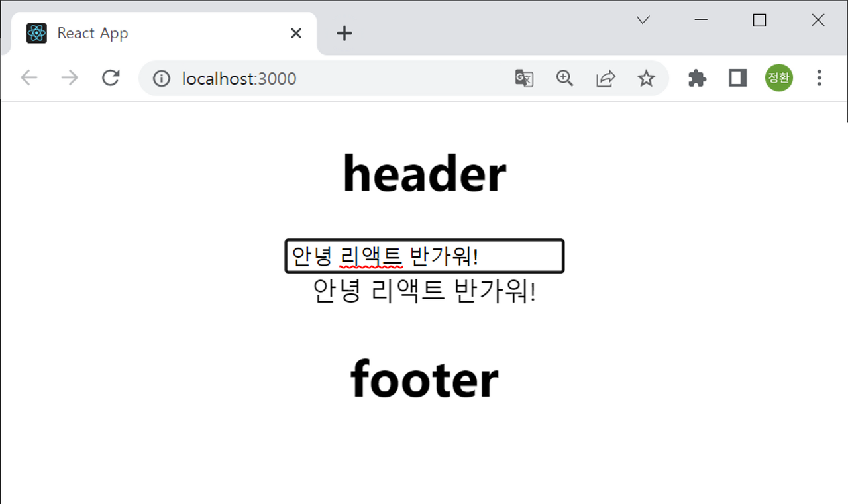
Task: Expand the tab search chevron
Action: (643, 20)
